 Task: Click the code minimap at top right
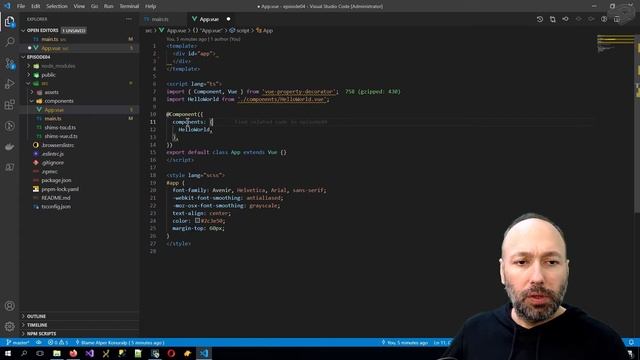coord(616,44)
